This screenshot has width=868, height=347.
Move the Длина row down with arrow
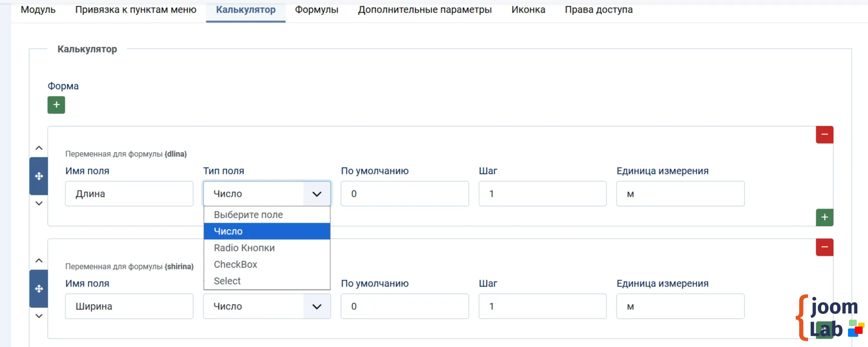(39, 203)
